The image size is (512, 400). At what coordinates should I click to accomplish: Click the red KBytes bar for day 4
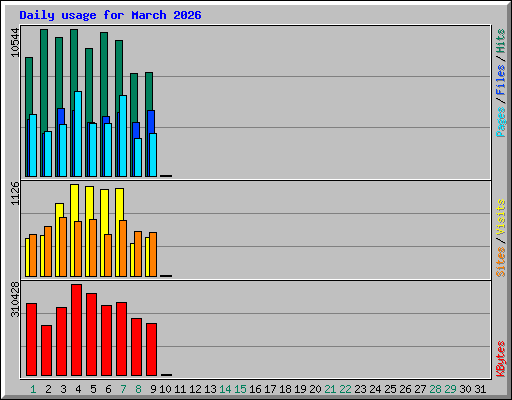click(x=76, y=330)
